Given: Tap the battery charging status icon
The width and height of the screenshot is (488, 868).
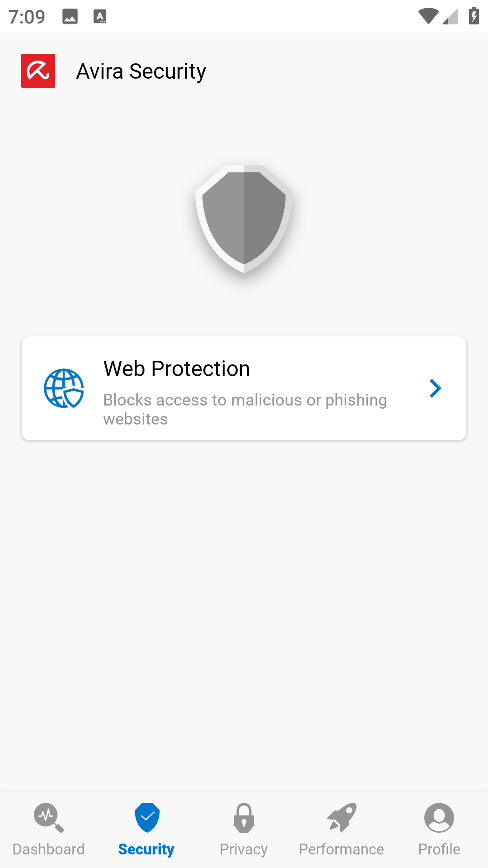Looking at the screenshot, I should click(474, 16).
